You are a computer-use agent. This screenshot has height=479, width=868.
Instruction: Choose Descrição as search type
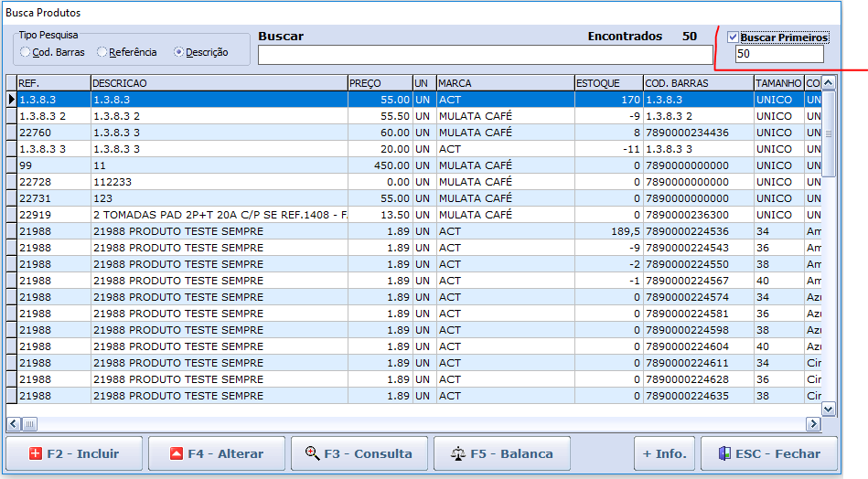(179, 52)
